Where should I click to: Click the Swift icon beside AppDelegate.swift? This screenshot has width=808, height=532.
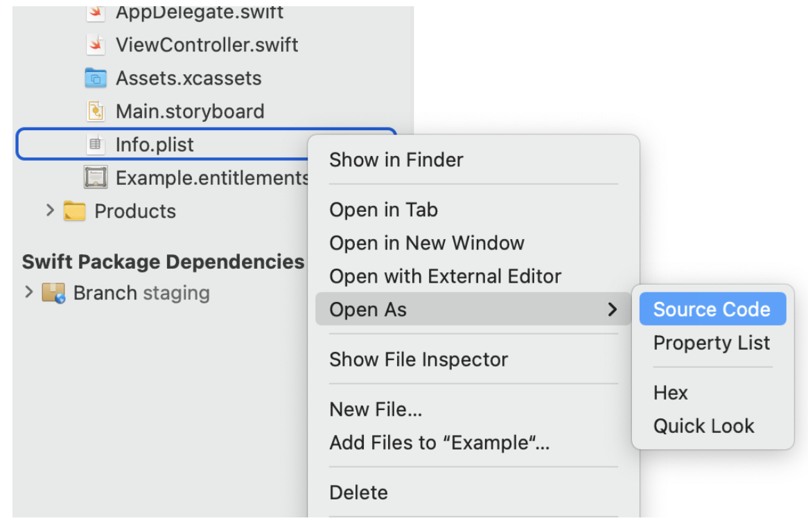[x=96, y=13]
